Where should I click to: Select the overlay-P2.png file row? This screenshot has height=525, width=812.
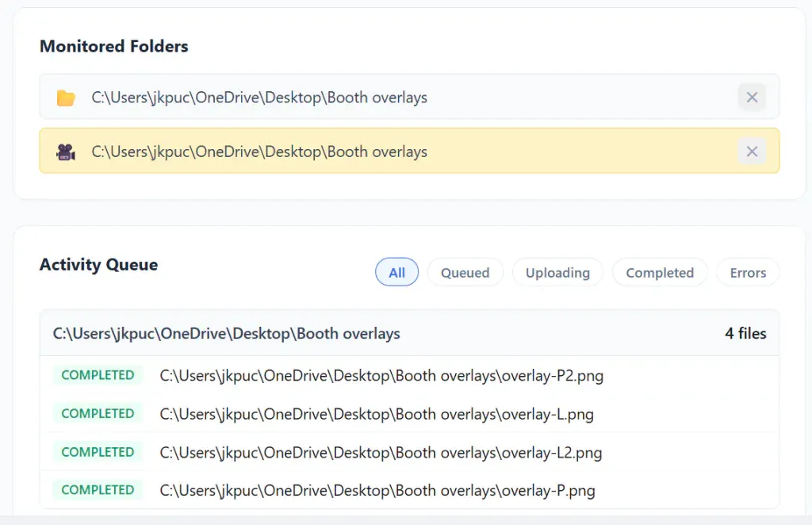pos(409,375)
